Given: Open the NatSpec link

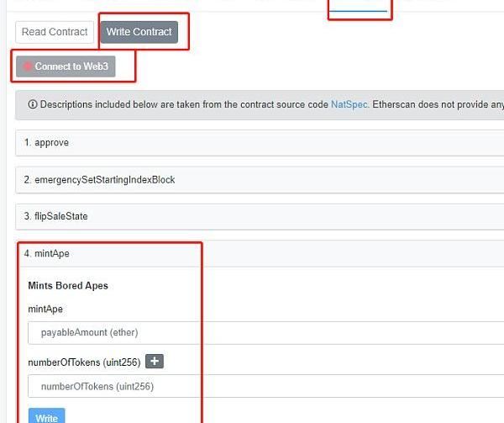Looking at the screenshot, I should pos(349,104).
